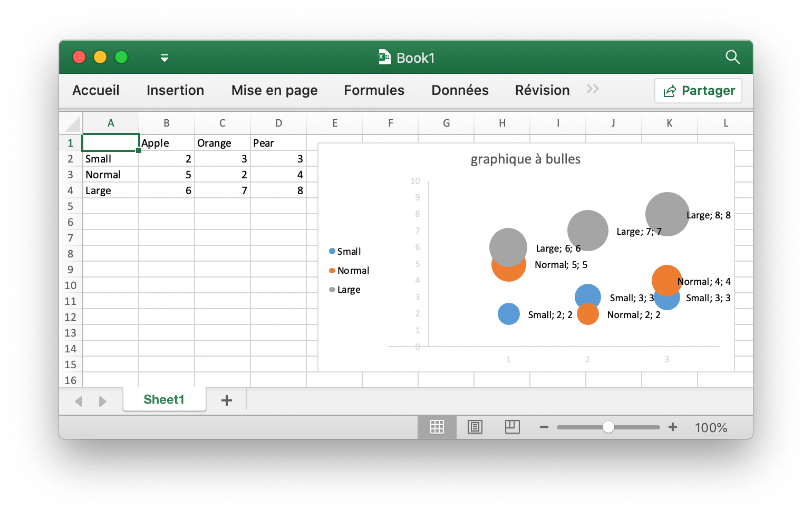Open Page Break Preview icon
The width and height of the screenshot is (812, 517).
512,427
